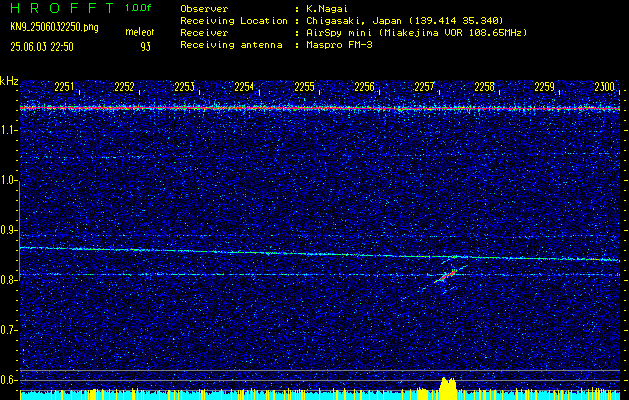Click the 2300 time marker
This screenshot has width=629, height=400.
(x=605, y=87)
